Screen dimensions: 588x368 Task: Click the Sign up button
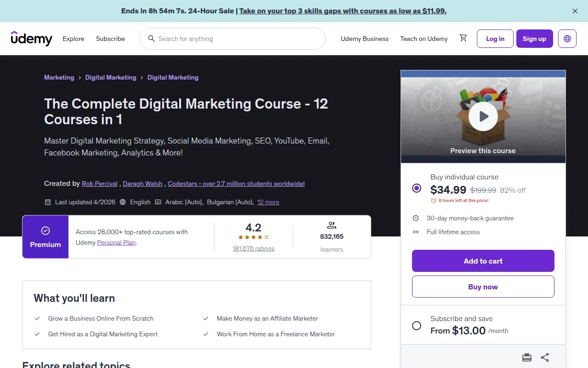tap(535, 39)
